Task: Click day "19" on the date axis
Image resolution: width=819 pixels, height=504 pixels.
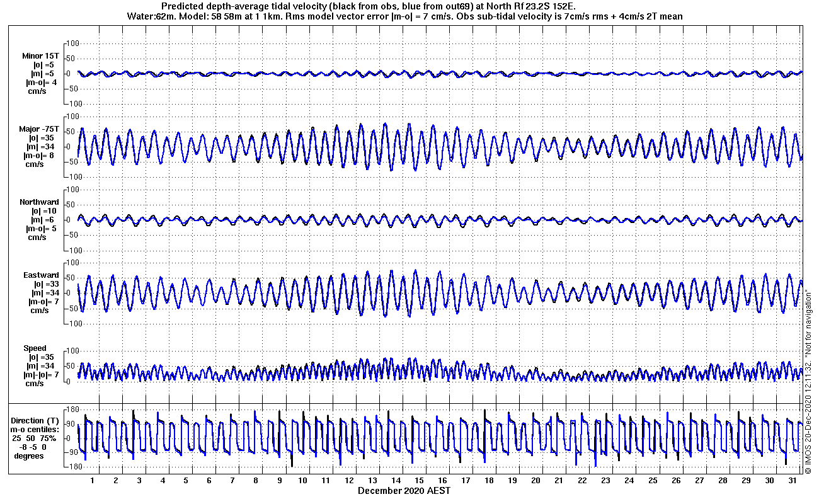Action: [512, 480]
